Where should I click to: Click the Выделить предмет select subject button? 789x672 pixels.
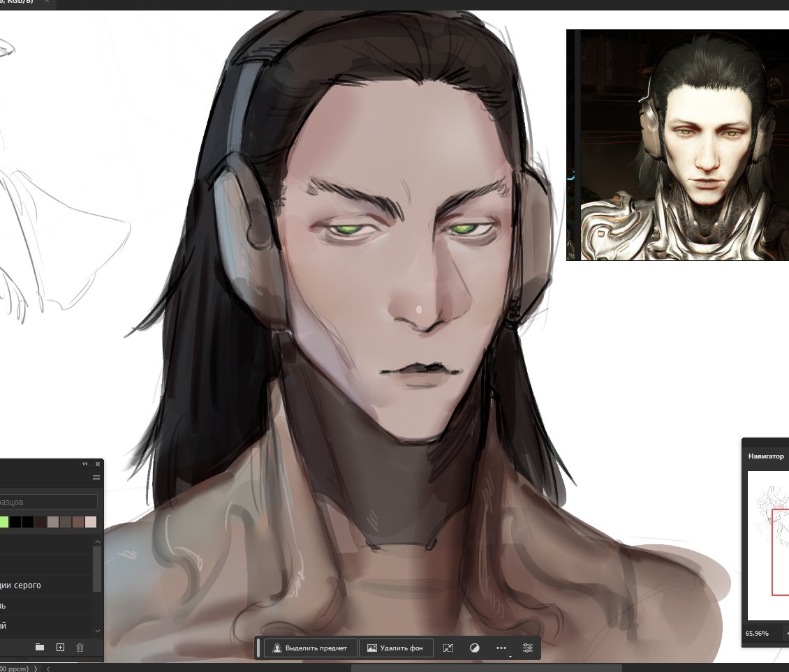(x=310, y=648)
